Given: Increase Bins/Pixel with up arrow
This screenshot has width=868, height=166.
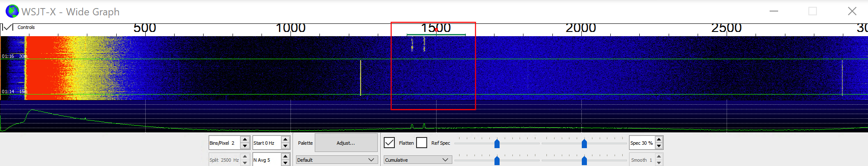Looking at the screenshot, I should (x=245, y=140).
